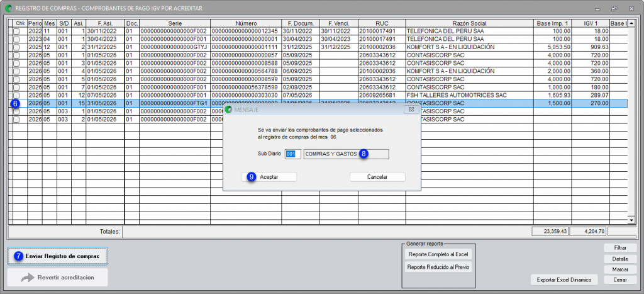Click the highlighted row's base amount 1,500.00
Image resolution: width=644 pixels, height=294 pixels.
click(552, 103)
